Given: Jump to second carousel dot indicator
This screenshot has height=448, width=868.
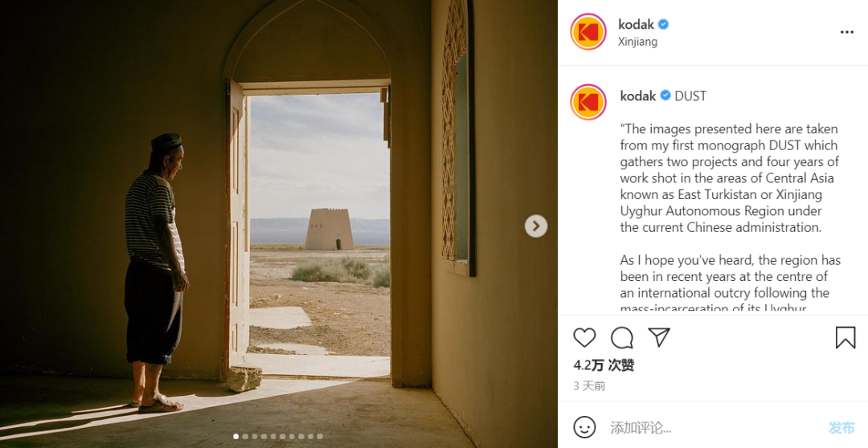Looking at the screenshot, I should pos(245,437).
